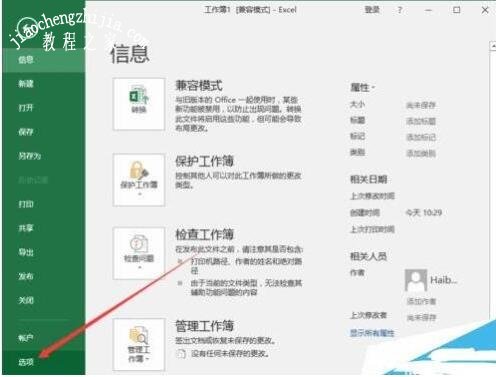Select 新建 in the left sidebar
Viewport: 496px width, 377px height.
[26, 84]
